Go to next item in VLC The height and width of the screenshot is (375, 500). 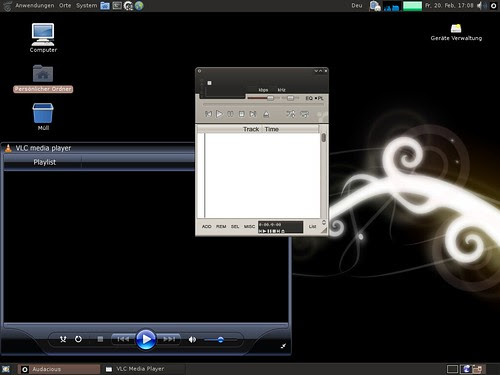tap(169, 339)
